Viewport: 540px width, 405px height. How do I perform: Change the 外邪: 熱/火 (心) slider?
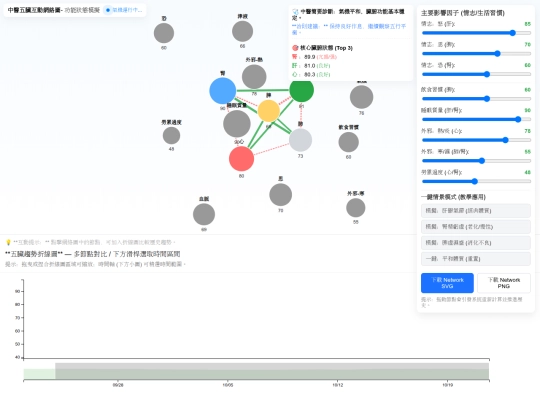coord(476,140)
